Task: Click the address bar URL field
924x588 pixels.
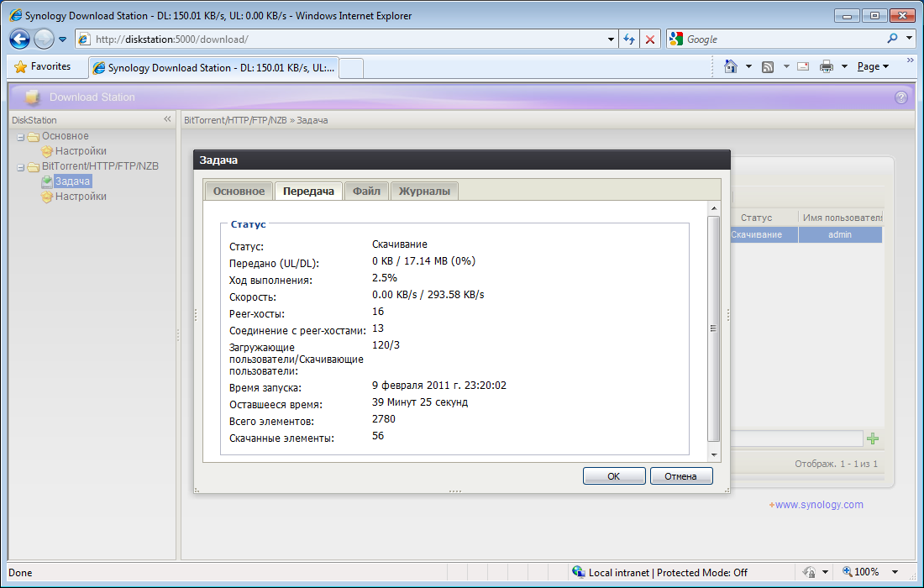Action: click(x=348, y=39)
